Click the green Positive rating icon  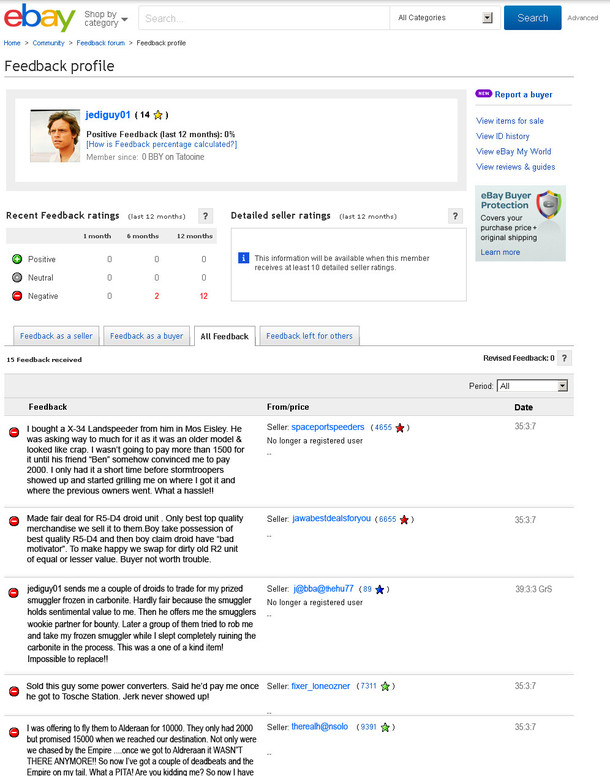point(17,259)
